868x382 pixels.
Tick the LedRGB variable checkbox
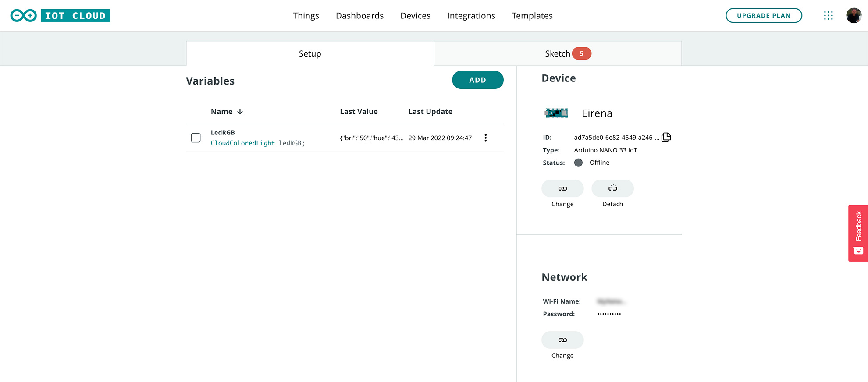pyautogui.click(x=196, y=138)
